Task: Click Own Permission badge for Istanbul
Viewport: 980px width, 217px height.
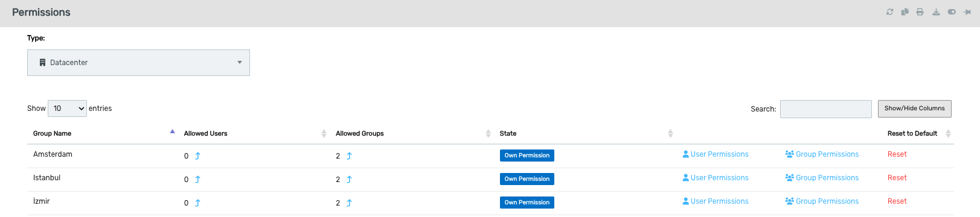Action: coord(527,179)
